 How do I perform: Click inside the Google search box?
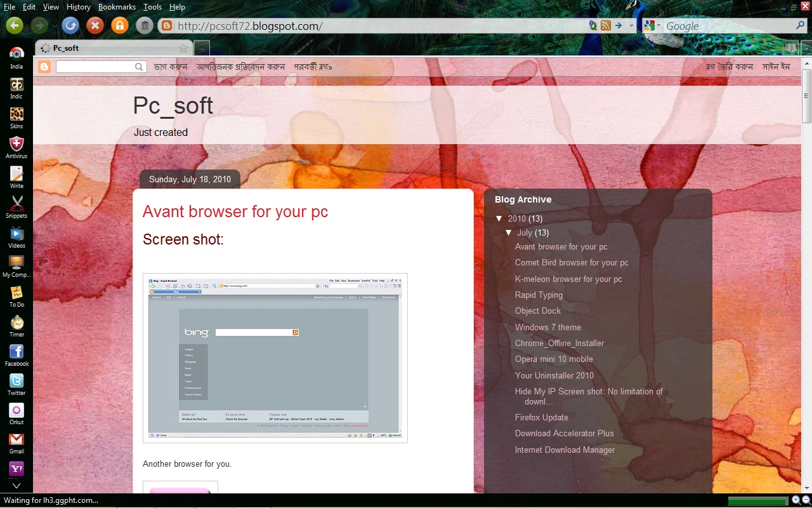point(730,26)
